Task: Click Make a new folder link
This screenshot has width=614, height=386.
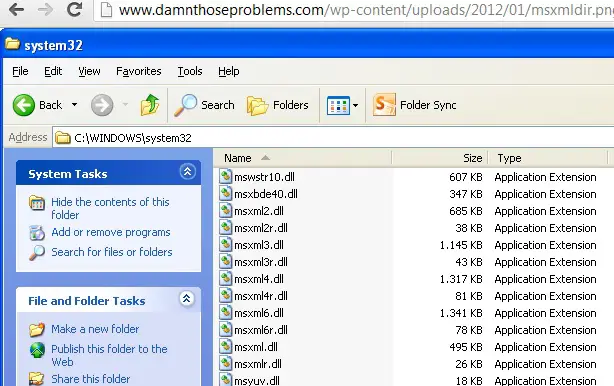Action: [x=95, y=329]
